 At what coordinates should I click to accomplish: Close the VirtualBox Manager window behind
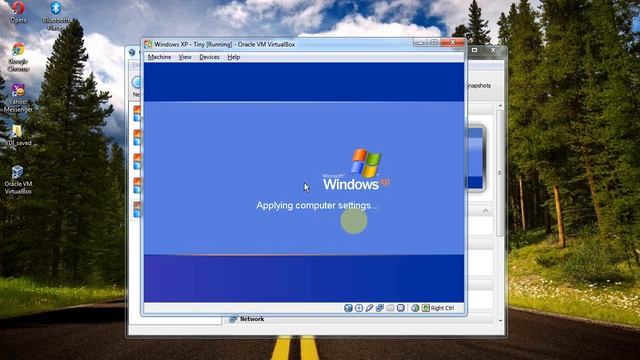point(493,50)
